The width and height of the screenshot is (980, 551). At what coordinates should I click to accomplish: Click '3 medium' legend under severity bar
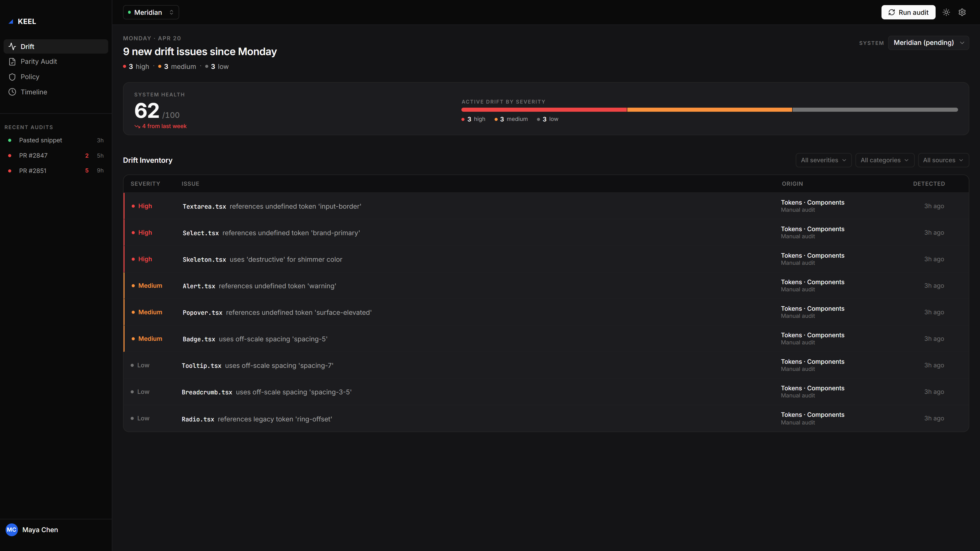point(511,119)
